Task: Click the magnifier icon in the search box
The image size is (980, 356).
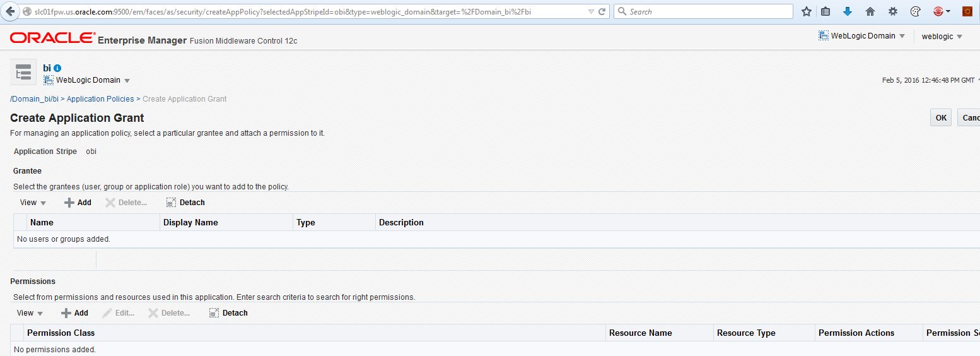Action: 622,11
